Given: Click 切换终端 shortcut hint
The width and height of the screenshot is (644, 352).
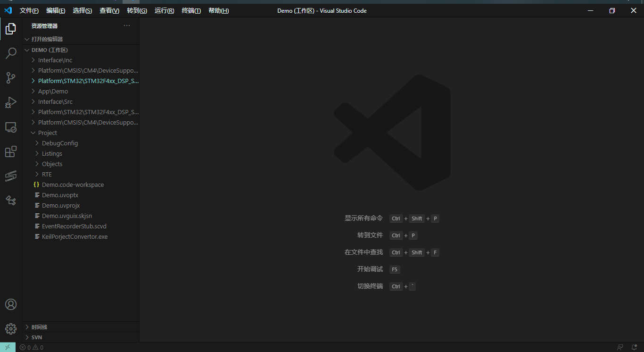Looking at the screenshot, I should click(x=370, y=286).
